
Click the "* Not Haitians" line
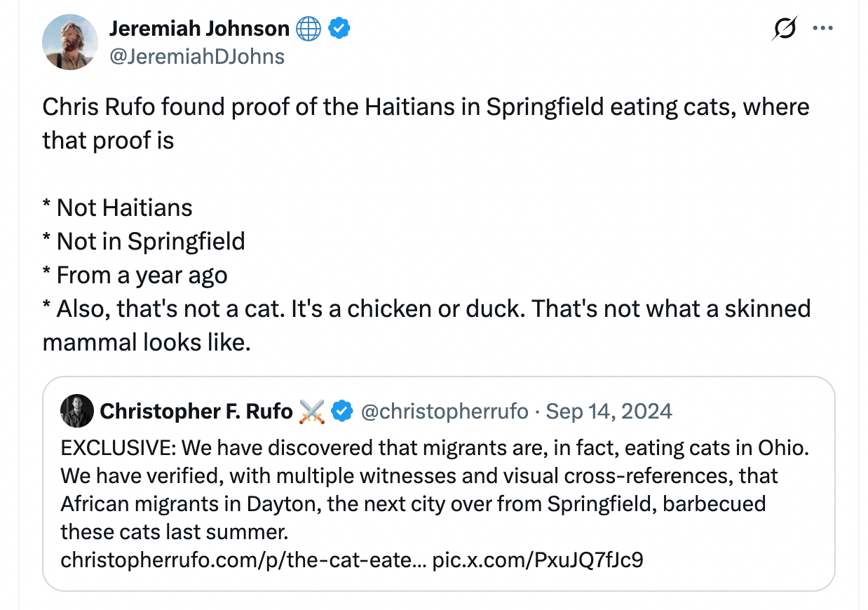[x=117, y=208]
